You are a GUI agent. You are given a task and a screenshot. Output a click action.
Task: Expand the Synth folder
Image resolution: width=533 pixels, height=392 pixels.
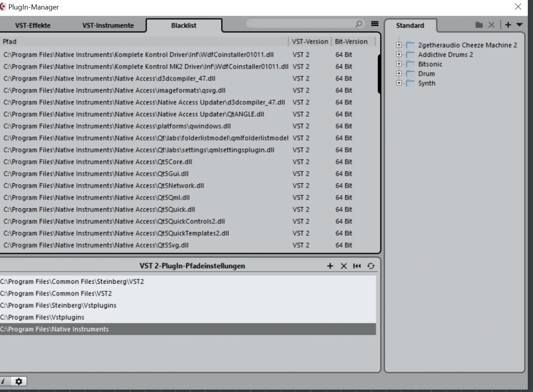(x=399, y=83)
